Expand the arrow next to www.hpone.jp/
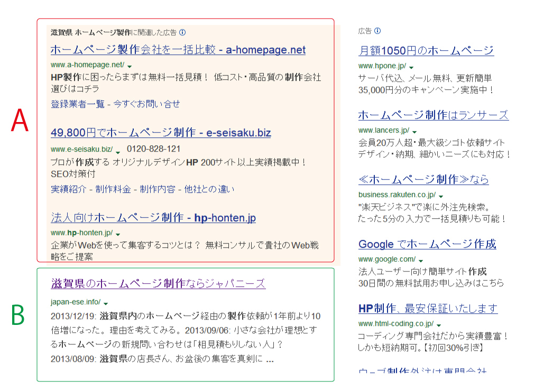553x392 pixels. (x=411, y=67)
